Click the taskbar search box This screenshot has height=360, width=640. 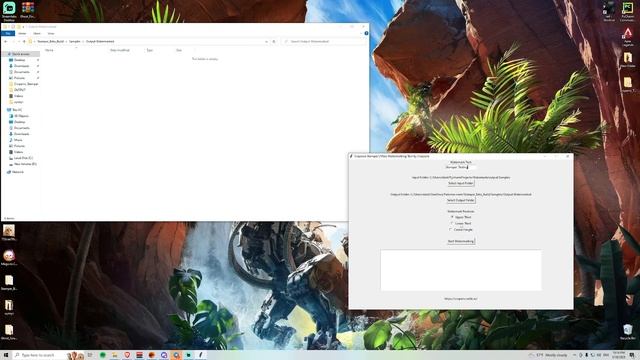tap(48, 355)
